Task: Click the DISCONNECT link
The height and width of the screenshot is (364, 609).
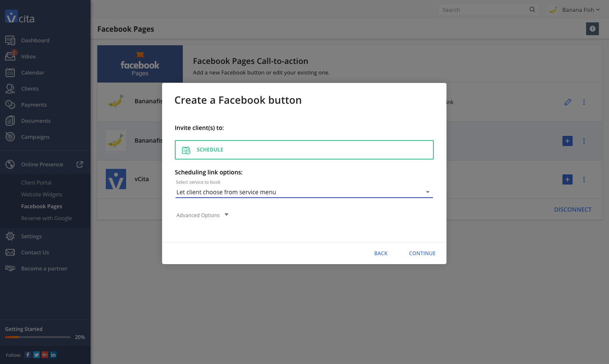Action: coord(573,210)
